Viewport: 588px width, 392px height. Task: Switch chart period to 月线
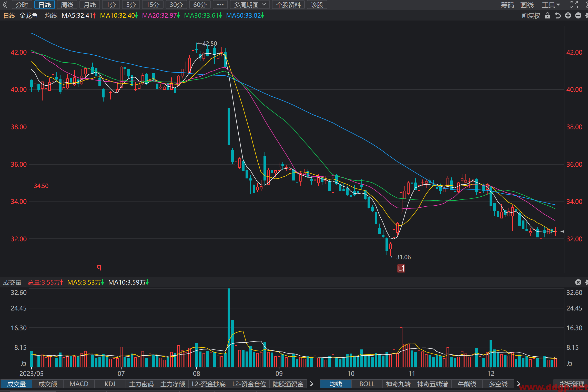point(89,5)
